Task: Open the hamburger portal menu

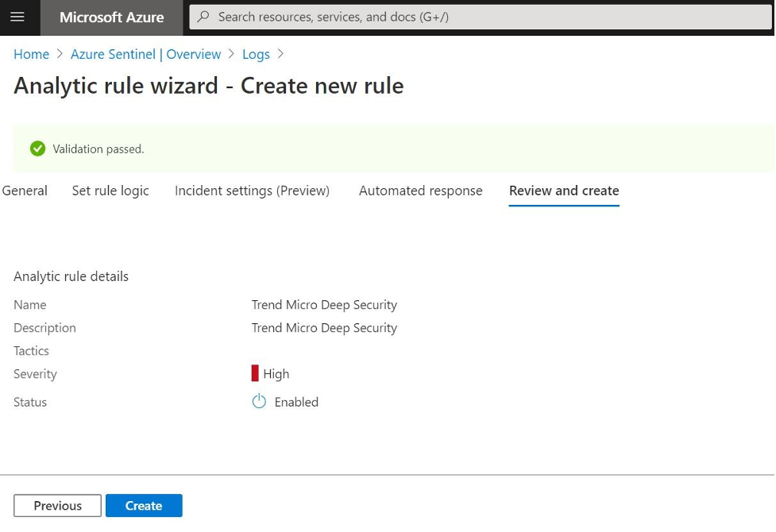Action: pos(17,17)
